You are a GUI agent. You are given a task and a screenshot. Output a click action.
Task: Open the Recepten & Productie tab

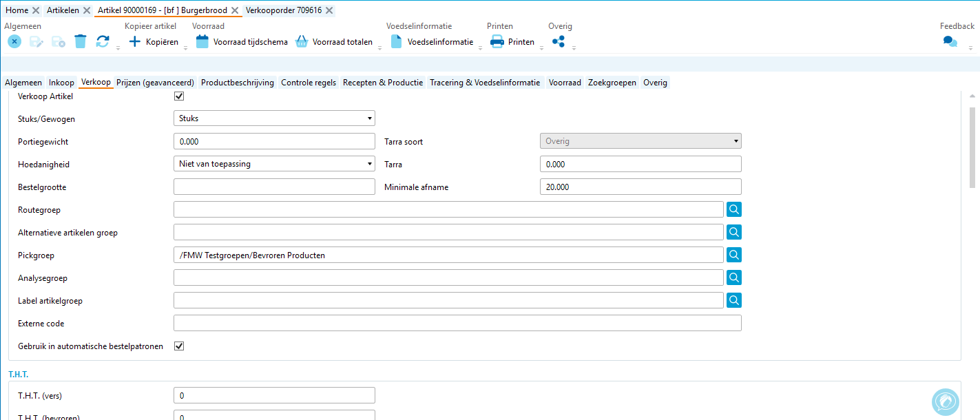pos(383,83)
